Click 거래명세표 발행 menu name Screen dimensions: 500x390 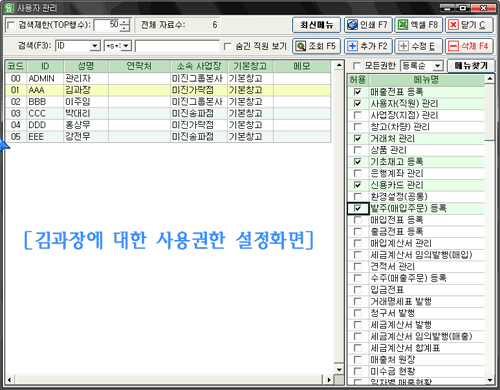(x=401, y=302)
